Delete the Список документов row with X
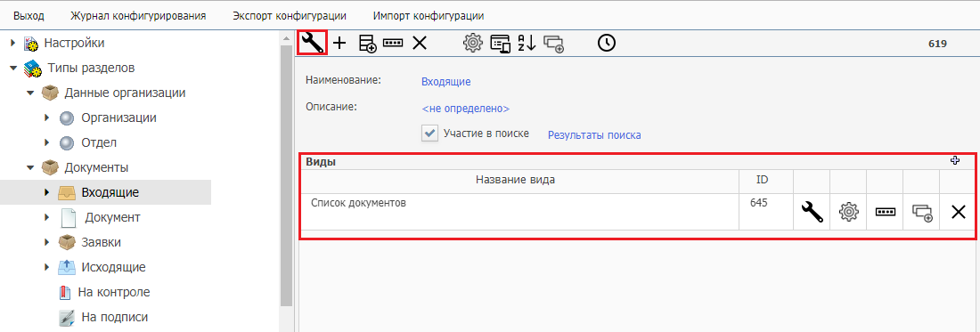This screenshot has width=980, height=332. [x=958, y=212]
